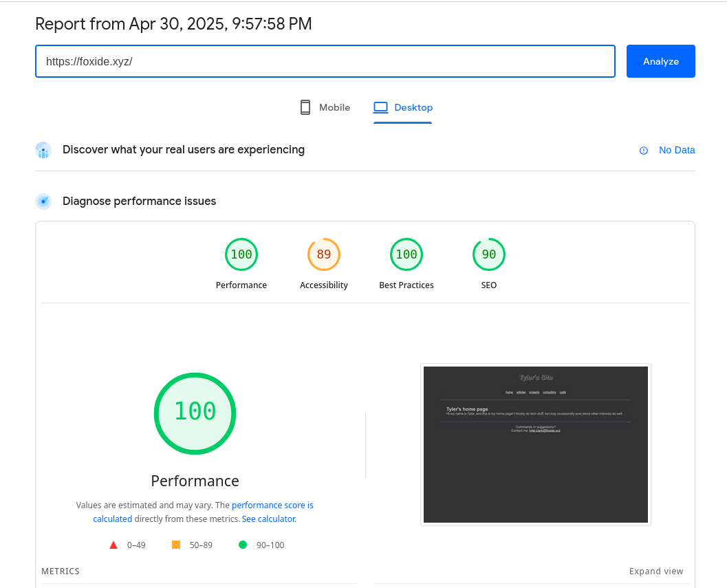
Task: Click the report date heading text
Action: (x=173, y=23)
